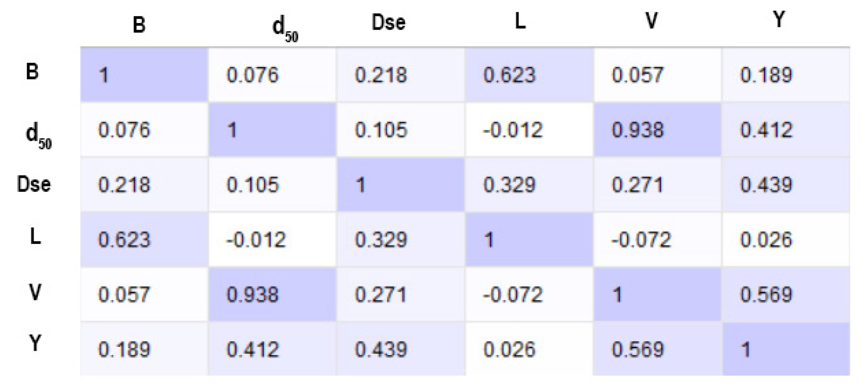Image resolution: width=868 pixels, height=391 pixels.
Task: Click 0.569 cell in row V
Action: (766, 294)
